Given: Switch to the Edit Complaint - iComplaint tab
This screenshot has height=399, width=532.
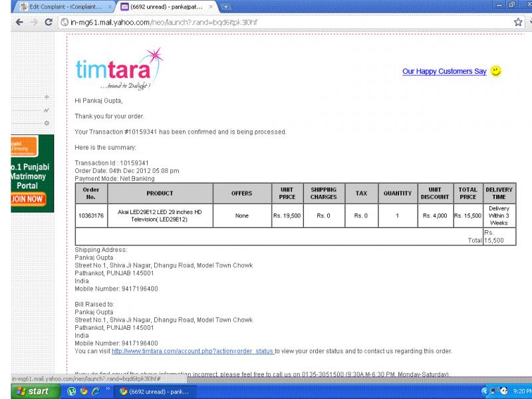Looking at the screenshot, I should 65,7.
